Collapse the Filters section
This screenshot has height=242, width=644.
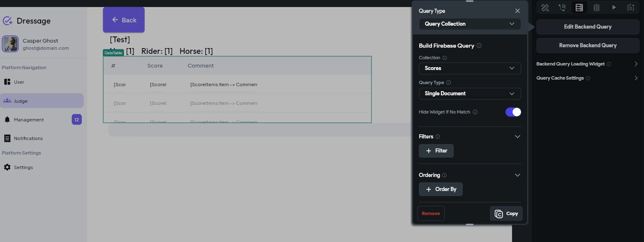coord(517,136)
